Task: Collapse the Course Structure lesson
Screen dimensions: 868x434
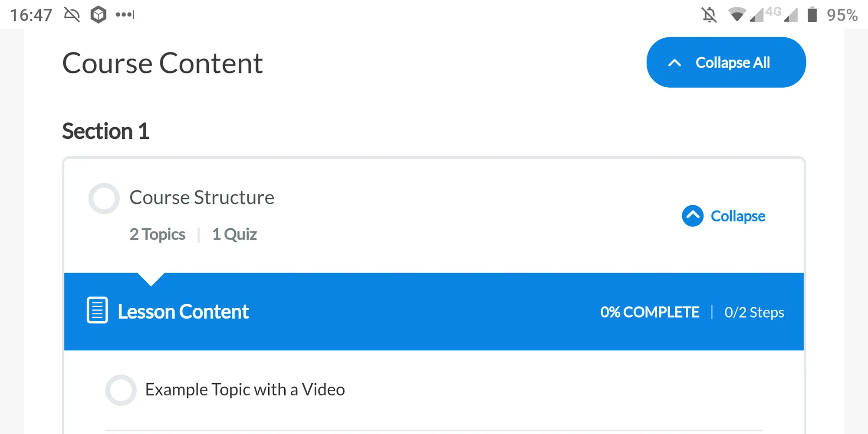Action: (x=737, y=216)
